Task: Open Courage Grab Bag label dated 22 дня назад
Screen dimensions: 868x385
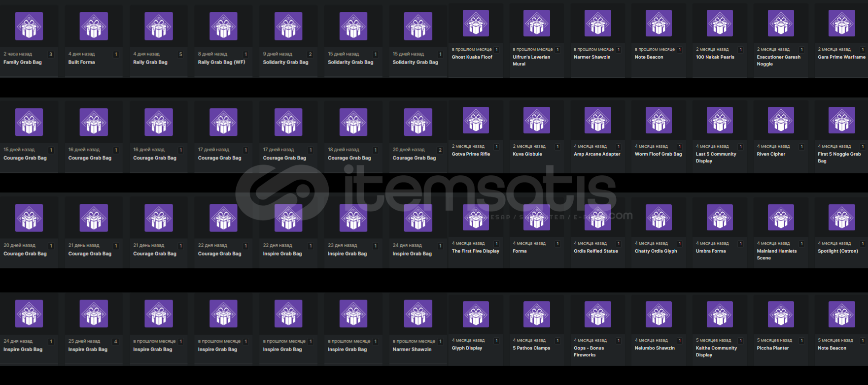Action: coord(220,254)
